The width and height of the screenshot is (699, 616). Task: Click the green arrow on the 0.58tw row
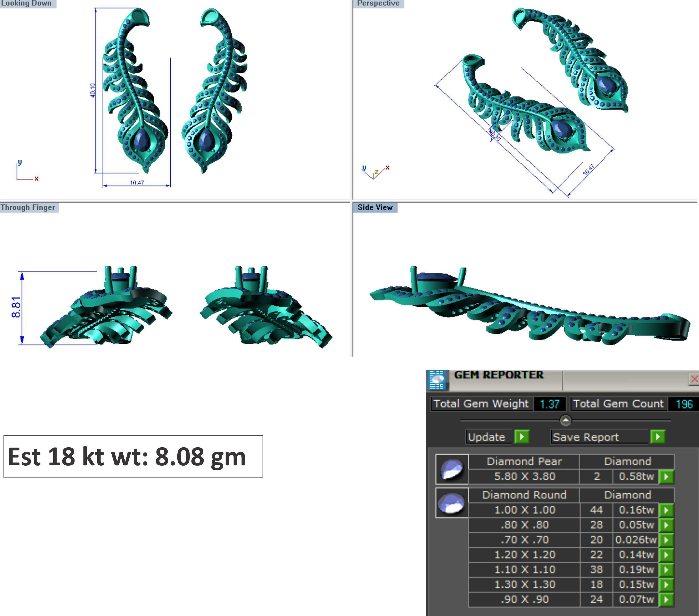(x=667, y=476)
